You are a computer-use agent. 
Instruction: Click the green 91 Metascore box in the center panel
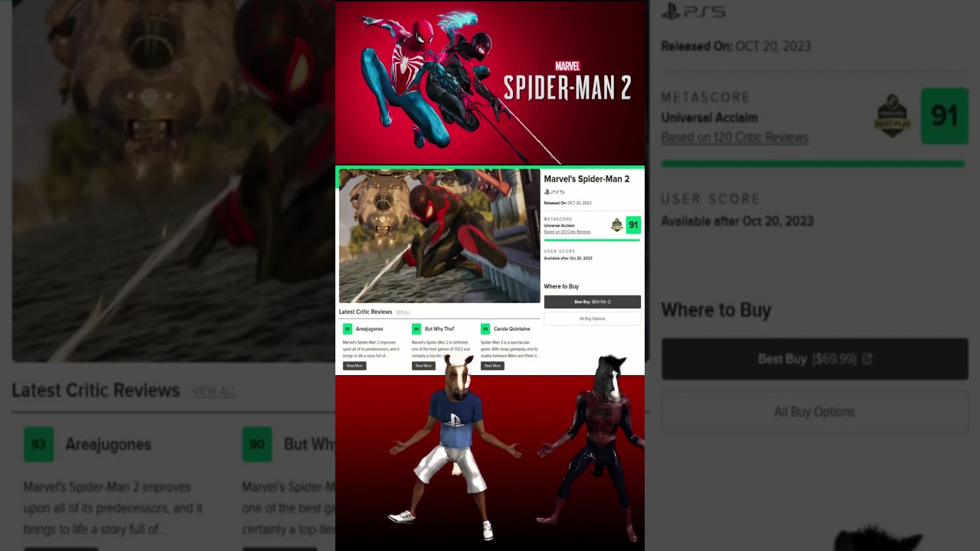point(633,225)
